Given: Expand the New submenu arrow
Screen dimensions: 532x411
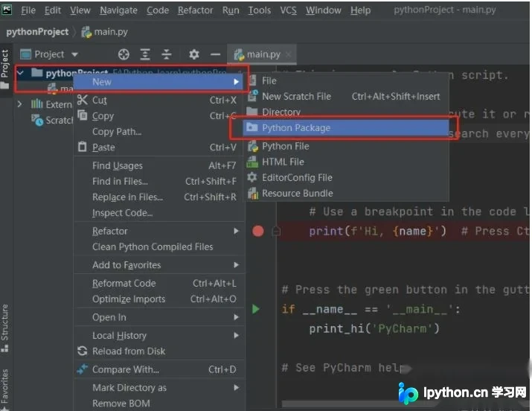Looking at the screenshot, I should [236, 82].
